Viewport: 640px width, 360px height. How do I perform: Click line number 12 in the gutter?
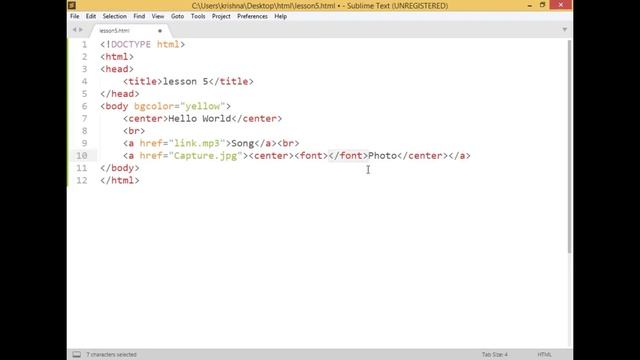82,180
